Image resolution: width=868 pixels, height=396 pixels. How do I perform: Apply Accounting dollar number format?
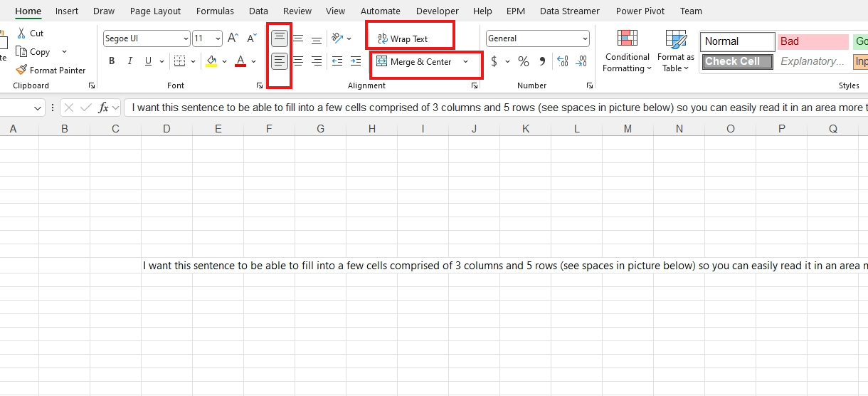click(x=494, y=61)
